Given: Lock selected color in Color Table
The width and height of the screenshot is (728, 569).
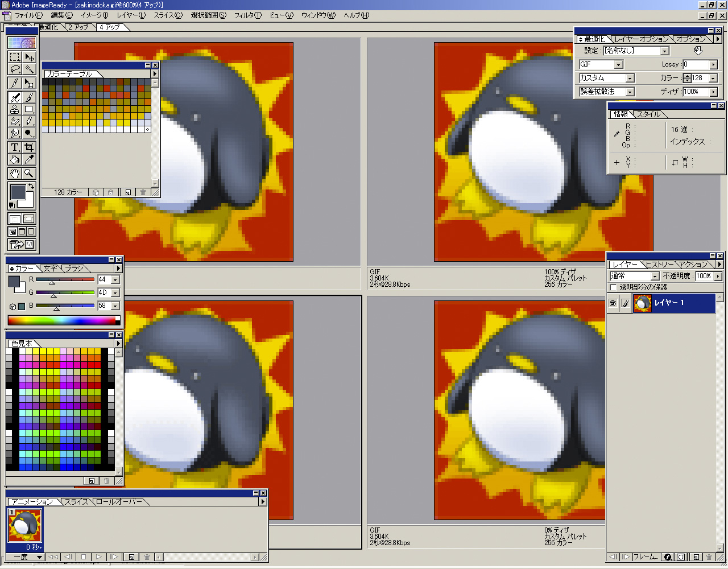Looking at the screenshot, I should [x=111, y=192].
